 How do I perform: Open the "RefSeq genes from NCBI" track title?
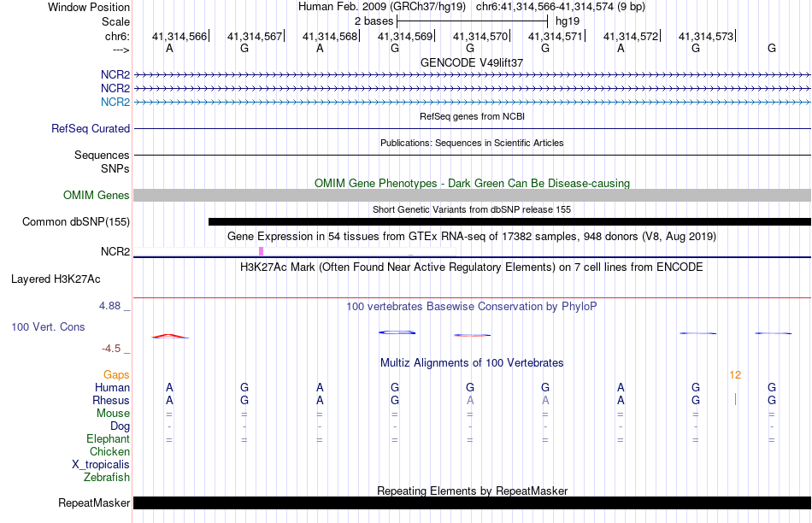pos(472,116)
